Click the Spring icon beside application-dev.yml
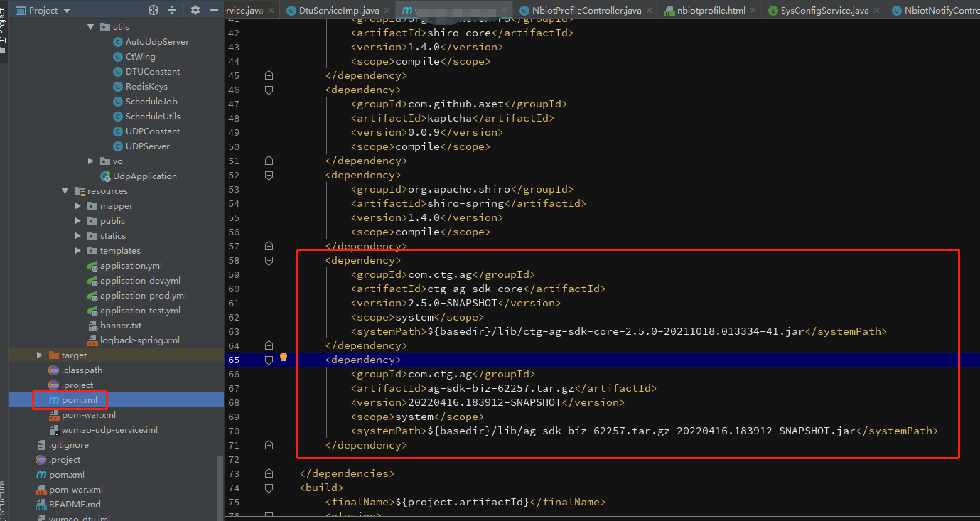 click(92, 281)
